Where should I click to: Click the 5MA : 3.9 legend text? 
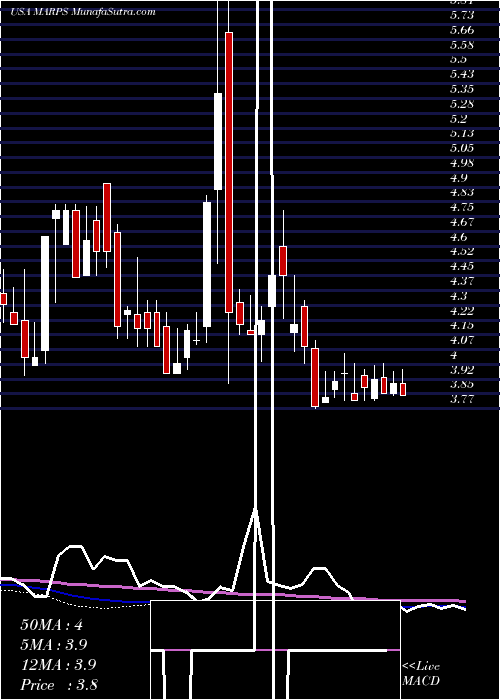point(54,645)
